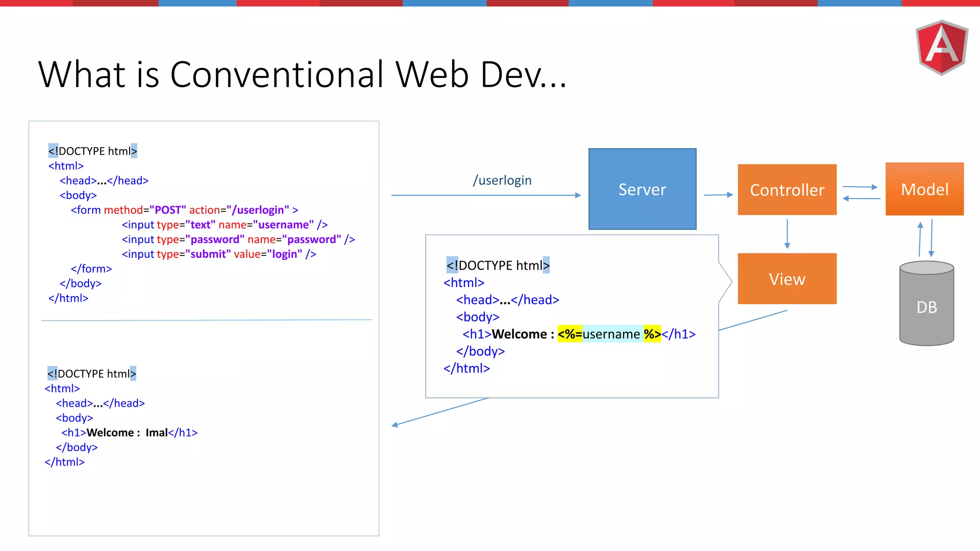Click the arrow from Server to Controller

pos(718,195)
